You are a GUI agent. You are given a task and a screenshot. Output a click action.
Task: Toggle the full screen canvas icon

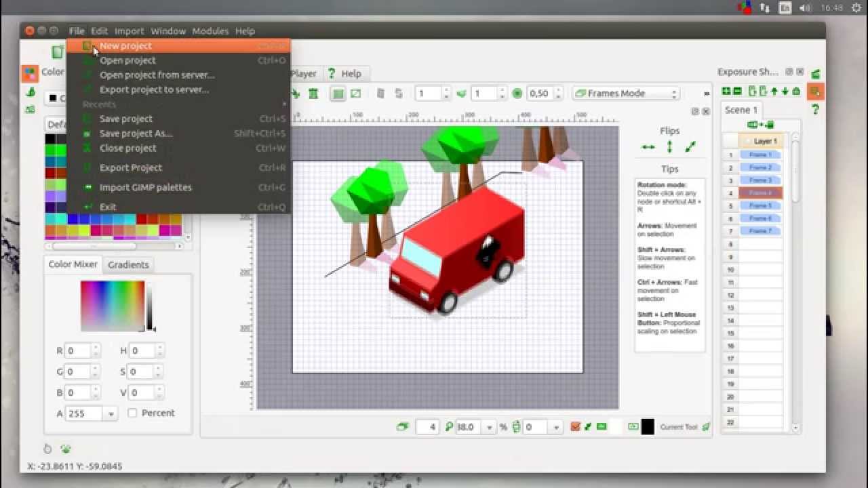pyautogui.click(x=355, y=94)
